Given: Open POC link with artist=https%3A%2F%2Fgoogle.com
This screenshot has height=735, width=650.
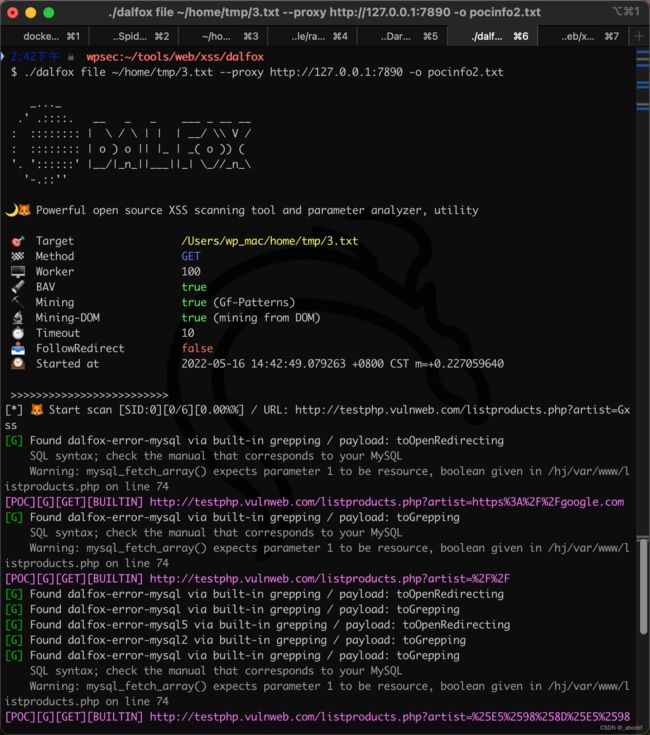Looking at the screenshot, I should click(387, 502).
